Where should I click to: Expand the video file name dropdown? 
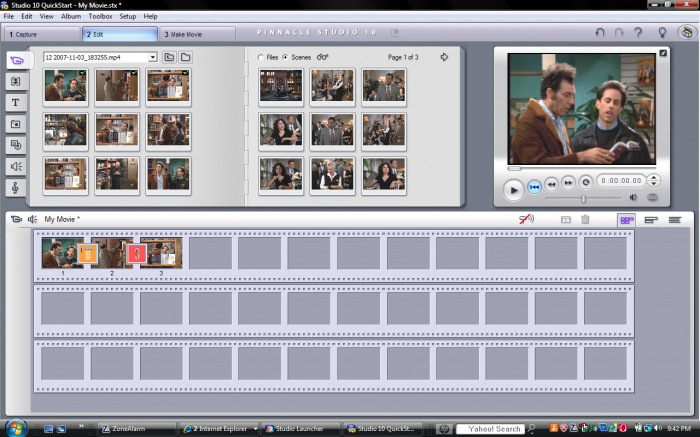click(x=153, y=57)
